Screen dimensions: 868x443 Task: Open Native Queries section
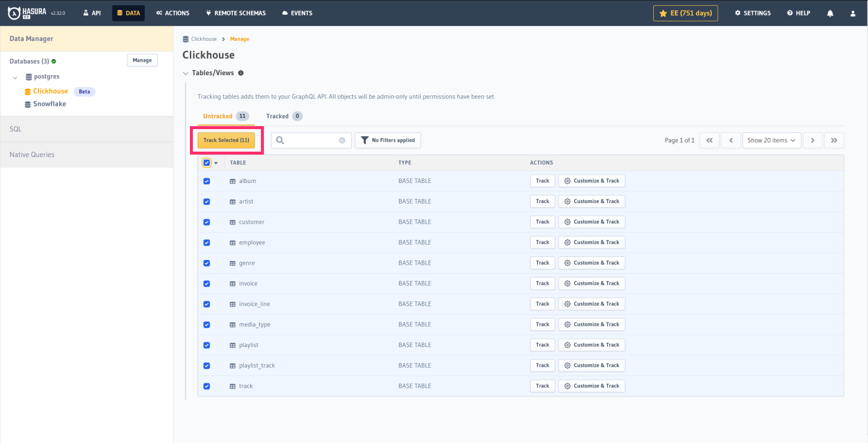point(86,155)
